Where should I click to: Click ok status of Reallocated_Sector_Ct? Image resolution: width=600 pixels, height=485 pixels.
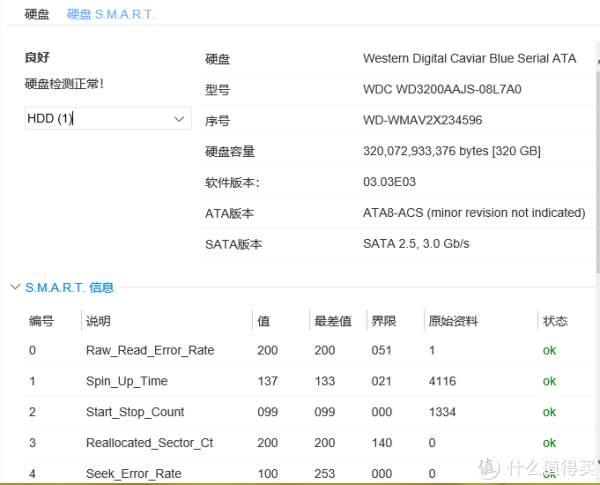(x=549, y=443)
